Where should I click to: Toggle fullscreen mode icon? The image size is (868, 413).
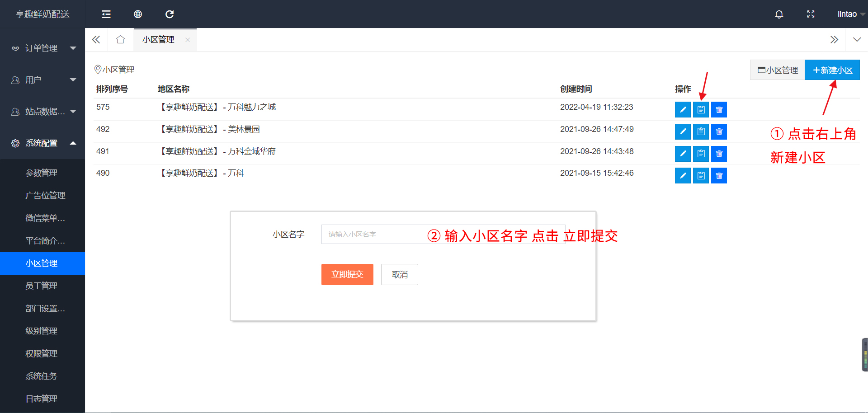pyautogui.click(x=811, y=14)
